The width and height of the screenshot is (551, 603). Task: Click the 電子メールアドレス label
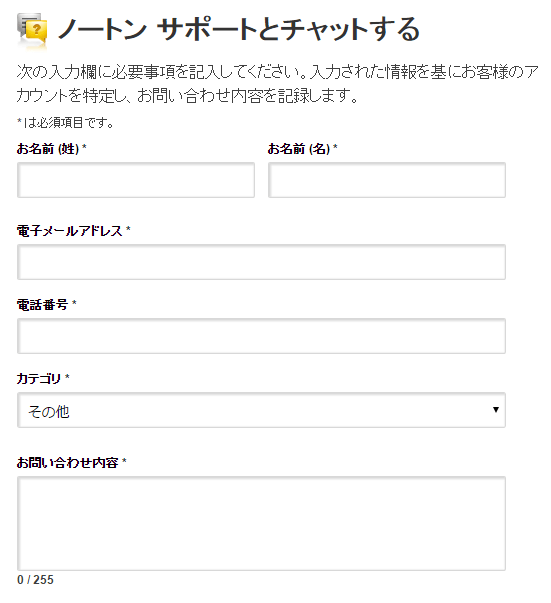tap(69, 231)
